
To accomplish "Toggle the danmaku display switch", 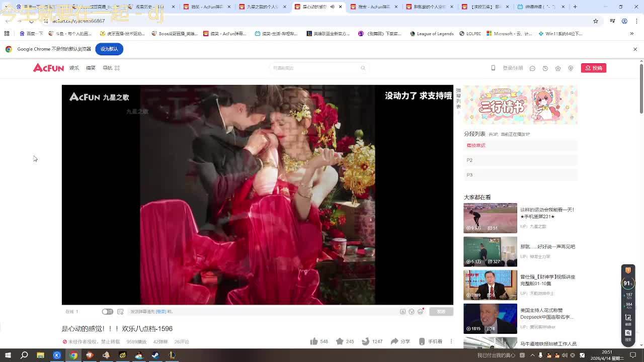I will [x=107, y=312].
